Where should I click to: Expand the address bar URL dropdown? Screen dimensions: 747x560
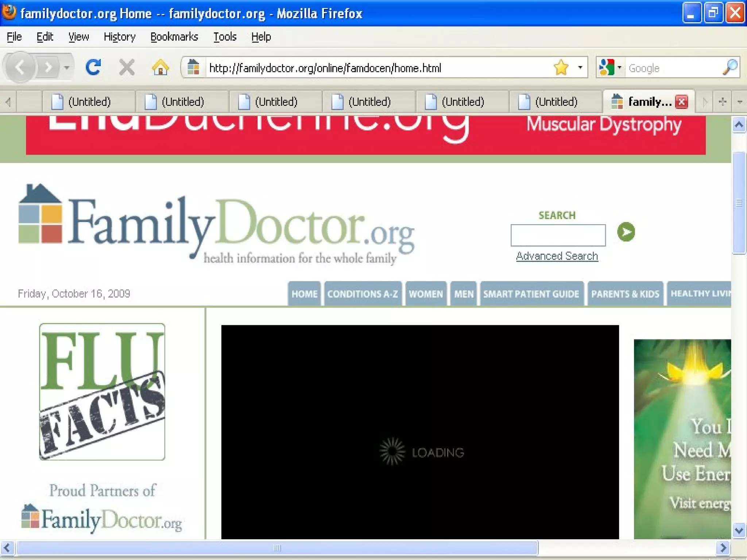(x=580, y=67)
